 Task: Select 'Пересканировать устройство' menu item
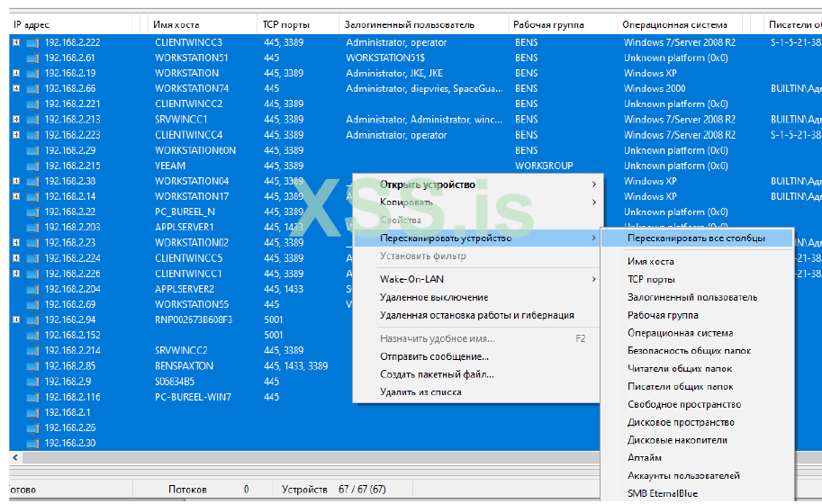(x=477, y=238)
